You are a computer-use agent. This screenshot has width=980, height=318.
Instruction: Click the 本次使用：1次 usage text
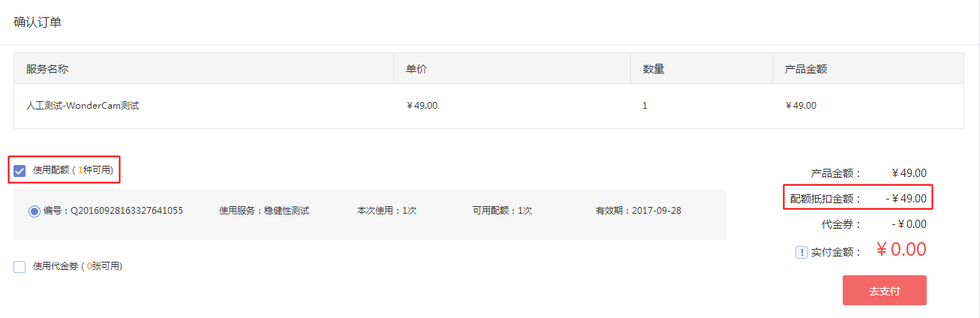tap(386, 211)
